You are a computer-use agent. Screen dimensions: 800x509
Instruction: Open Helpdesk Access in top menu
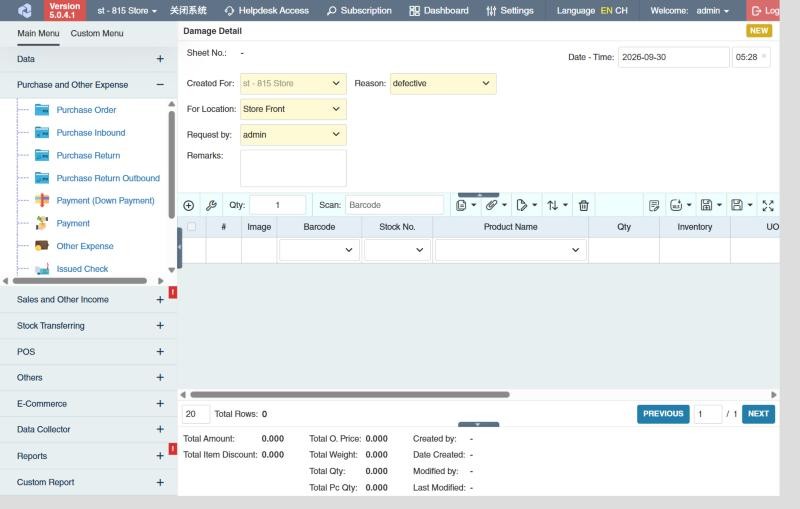tap(266, 10)
